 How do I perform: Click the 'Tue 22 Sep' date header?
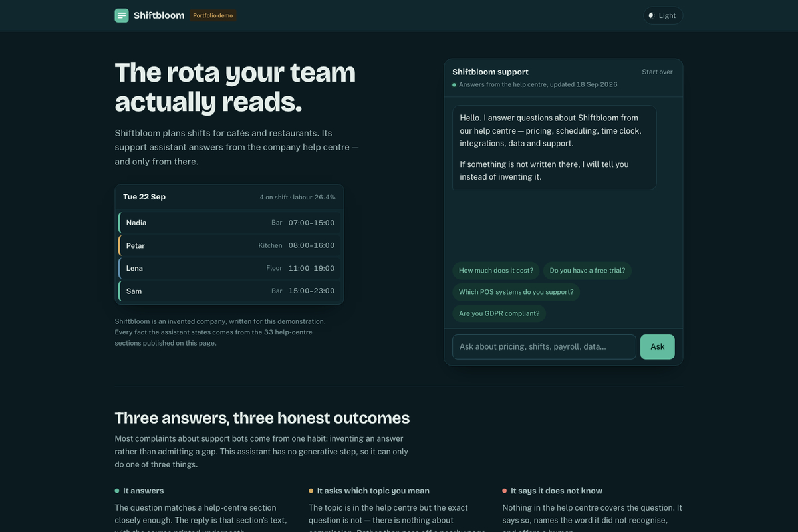click(x=144, y=197)
